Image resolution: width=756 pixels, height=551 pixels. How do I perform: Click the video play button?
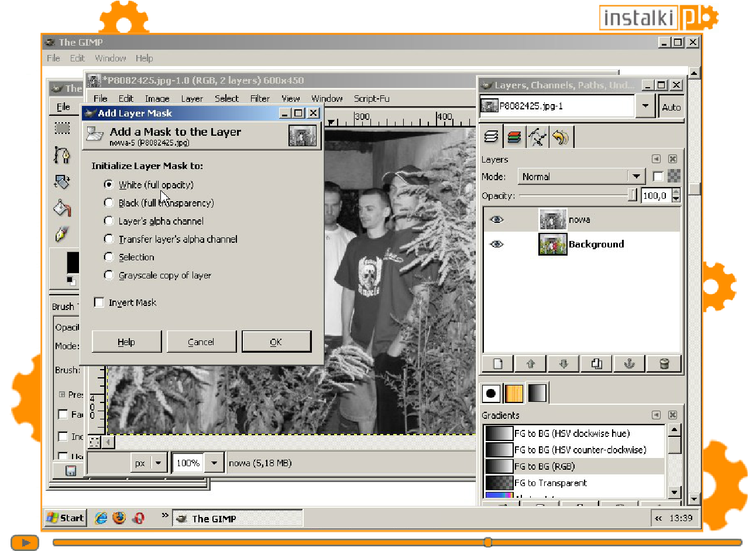(x=25, y=542)
